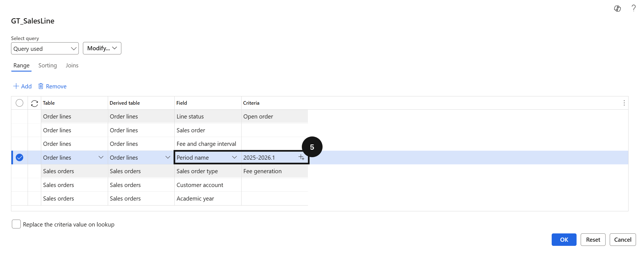644x258 pixels.
Task: Click the Add plus icon
Action: pos(16,86)
